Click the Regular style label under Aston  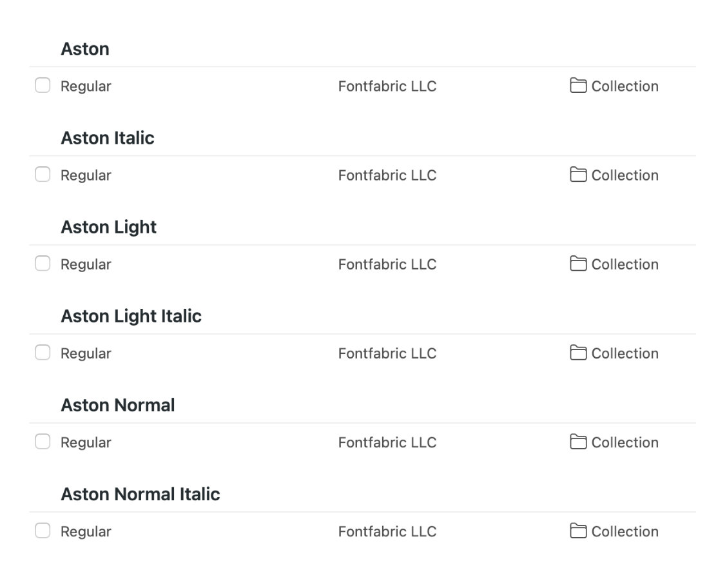point(86,86)
